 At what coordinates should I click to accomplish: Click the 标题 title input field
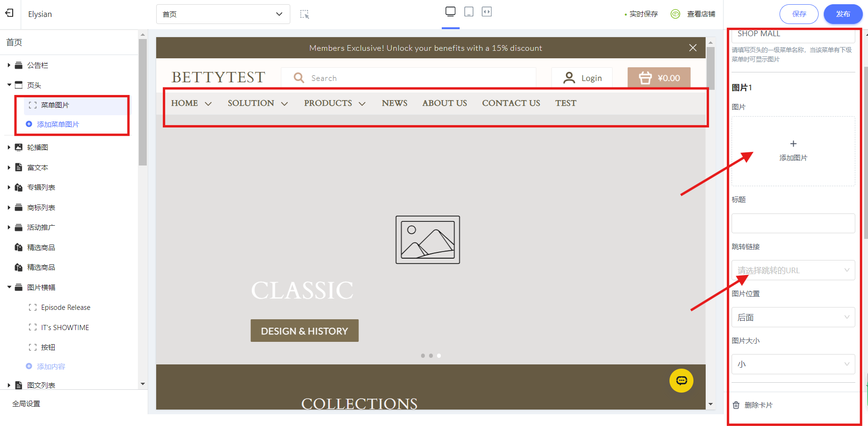pyautogui.click(x=793, y=223)
